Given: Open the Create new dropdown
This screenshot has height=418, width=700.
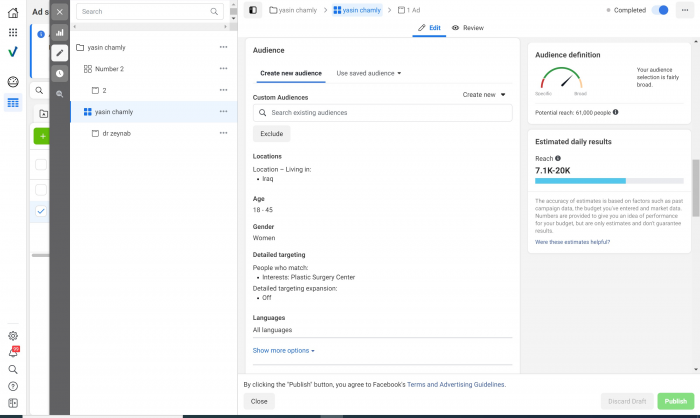Looking at the screenshot, I should pyautogui.click(x=484, y=95).
